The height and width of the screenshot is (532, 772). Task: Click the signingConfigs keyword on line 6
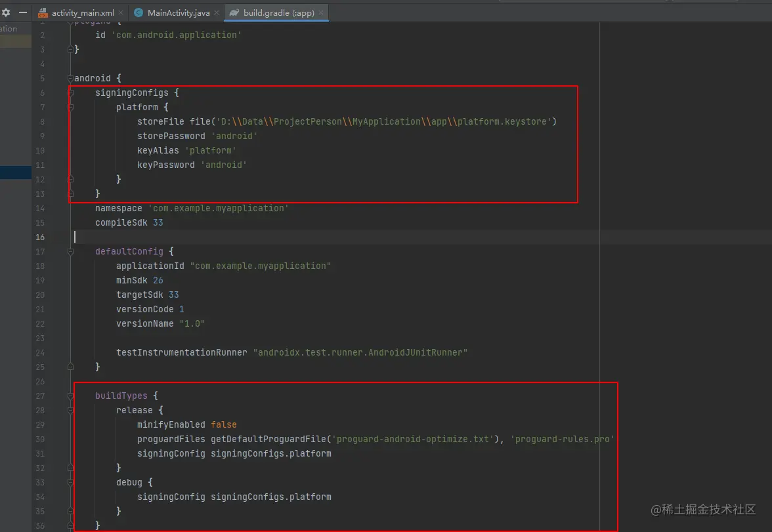tap(131, 92)
